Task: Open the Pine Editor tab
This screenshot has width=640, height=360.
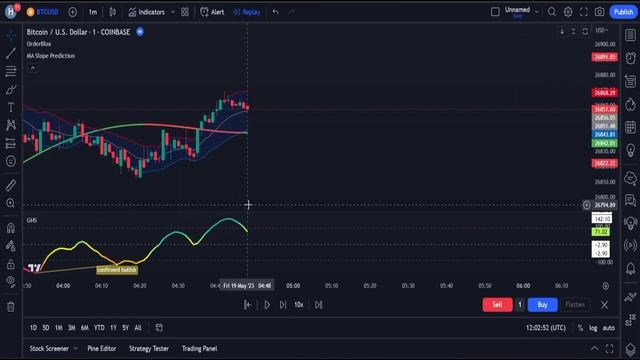Action: coord(102,349)
